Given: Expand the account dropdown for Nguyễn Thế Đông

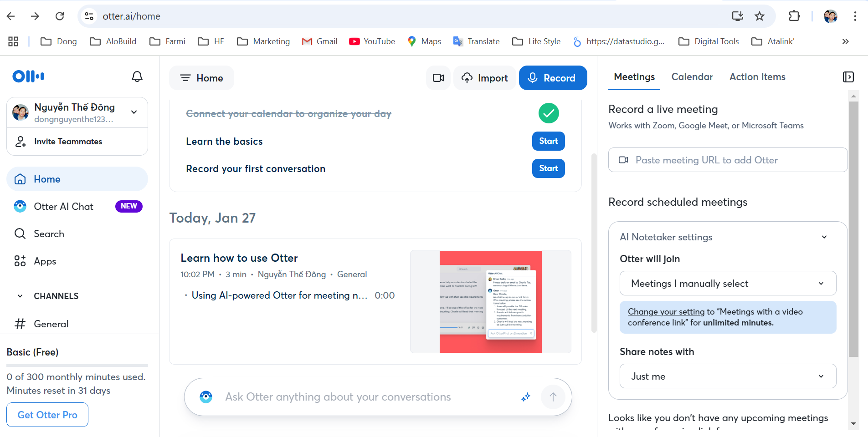Looking at the screenshot, I should [134, 112].
